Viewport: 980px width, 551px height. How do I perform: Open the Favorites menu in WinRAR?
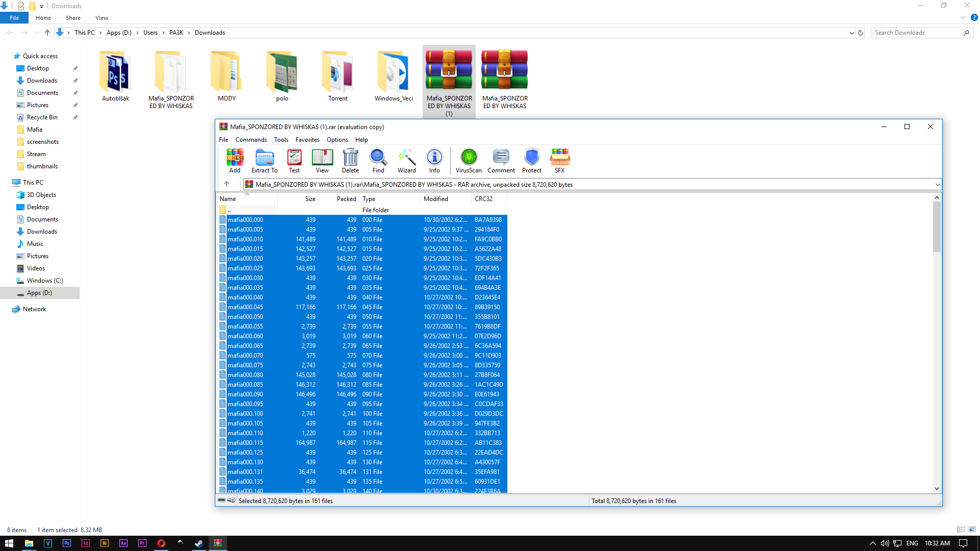(x=307, y=140)
